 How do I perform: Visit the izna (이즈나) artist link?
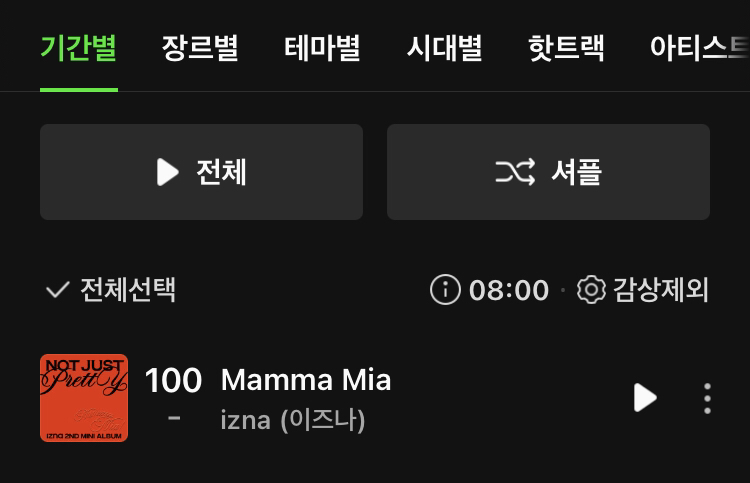(x=293, y=420)
